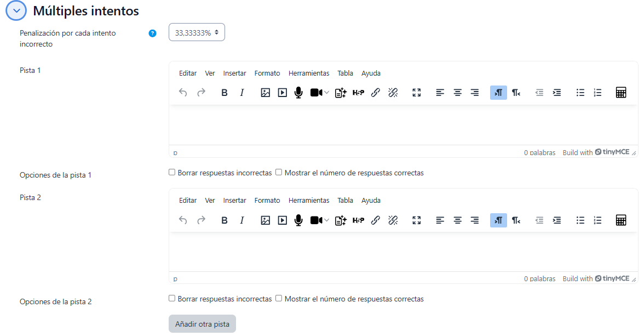The width and height of the screenshot is (644, 336).
Task: Open H5P button in Pista 1 editor
Action: click(x=358, y=93)
